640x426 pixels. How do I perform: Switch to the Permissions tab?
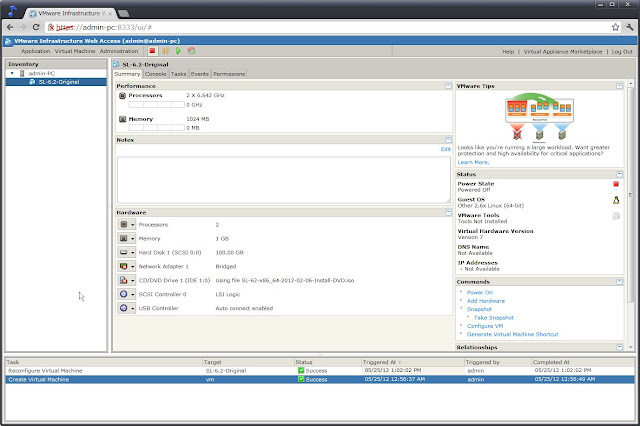tap(229, 74)
